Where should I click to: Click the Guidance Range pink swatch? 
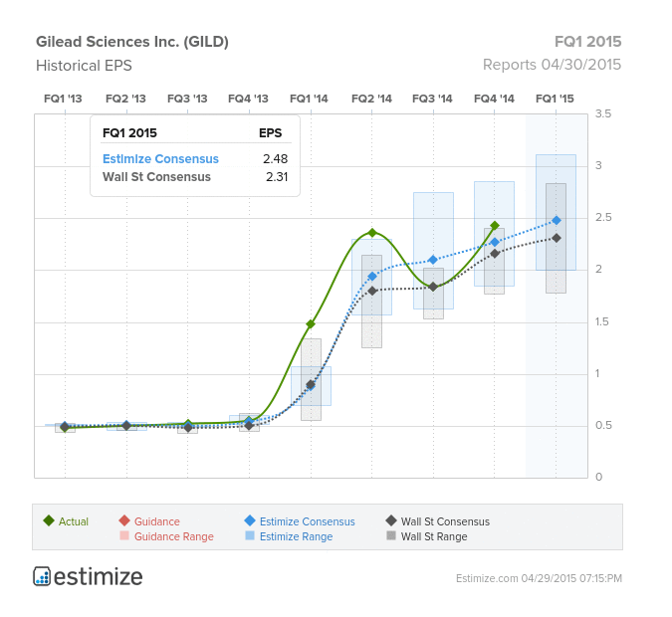tap(124, 535)
